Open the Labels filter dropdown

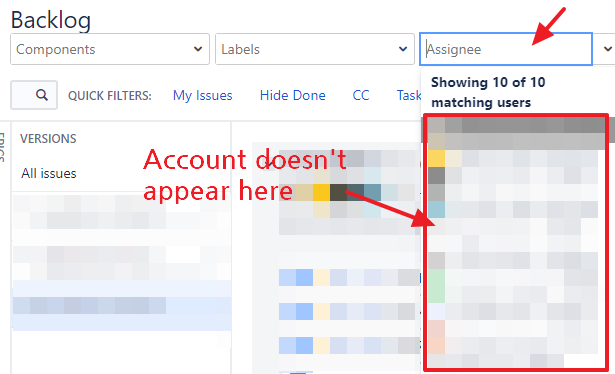(x=315, y=49)
